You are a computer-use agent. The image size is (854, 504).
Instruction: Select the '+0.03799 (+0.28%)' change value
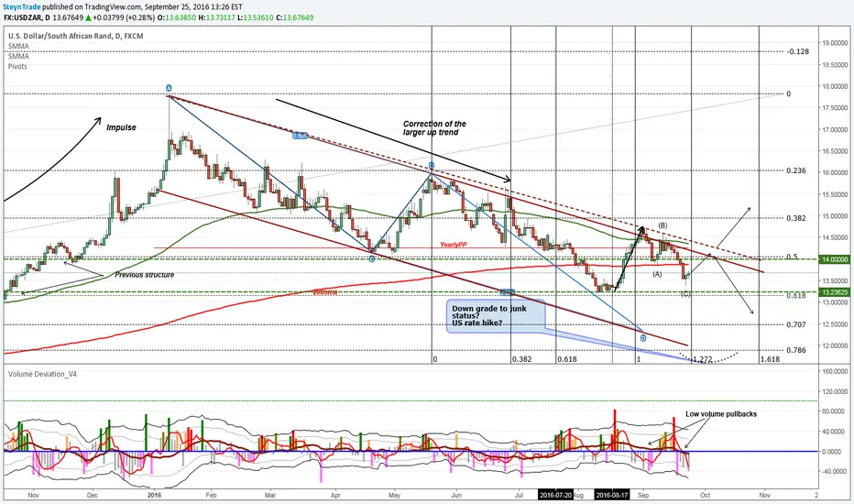[x=123, y=17]
